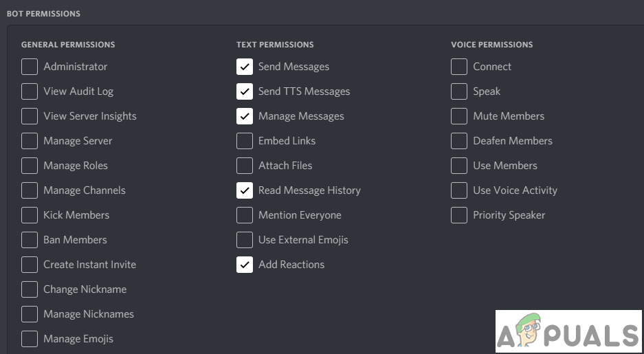Enable the Administrator permission checkbox
Image resolution: width=644 pixels, height=354 pixels.
pos(30,67)
